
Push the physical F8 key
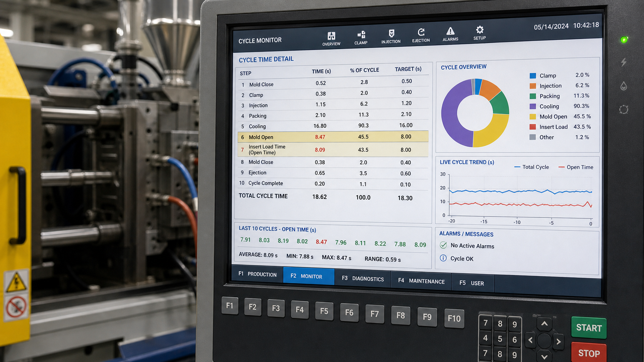tap(401, 315)
